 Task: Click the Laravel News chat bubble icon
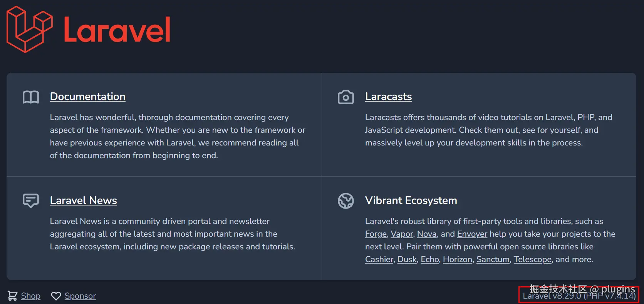click(31, 200)
